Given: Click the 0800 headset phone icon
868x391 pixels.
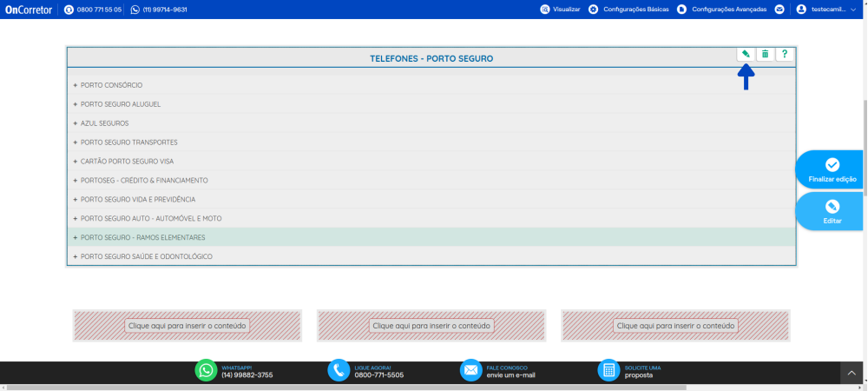Looking at the screenshot, I should pyautogui.click(x=69, y=10).
